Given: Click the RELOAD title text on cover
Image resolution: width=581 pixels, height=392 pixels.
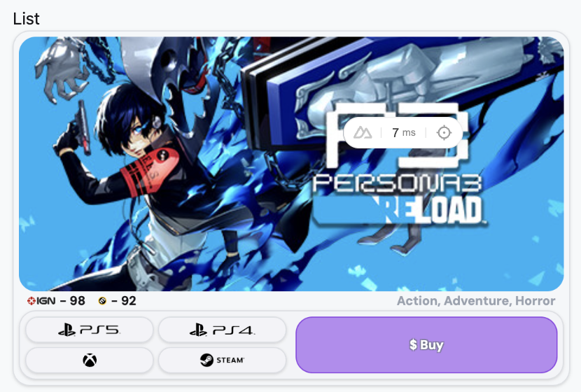Looking at the screenshot, I should point(430,211).
